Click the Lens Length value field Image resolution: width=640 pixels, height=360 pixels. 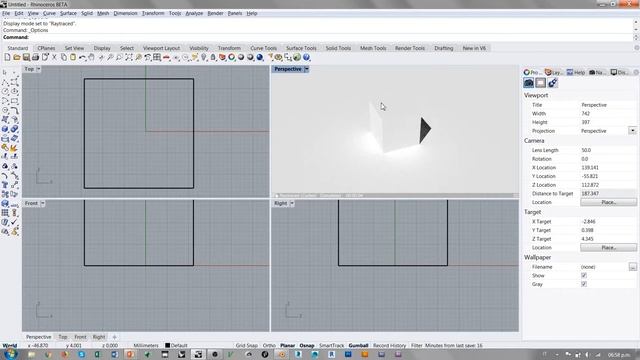(608, 150)
